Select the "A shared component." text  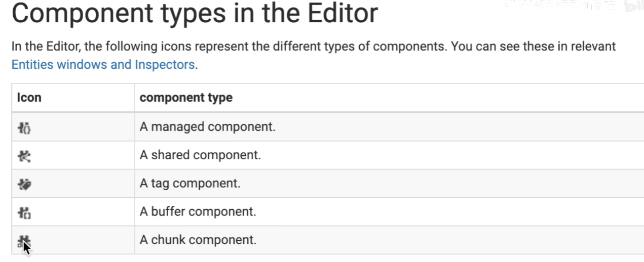click(200, 155)
